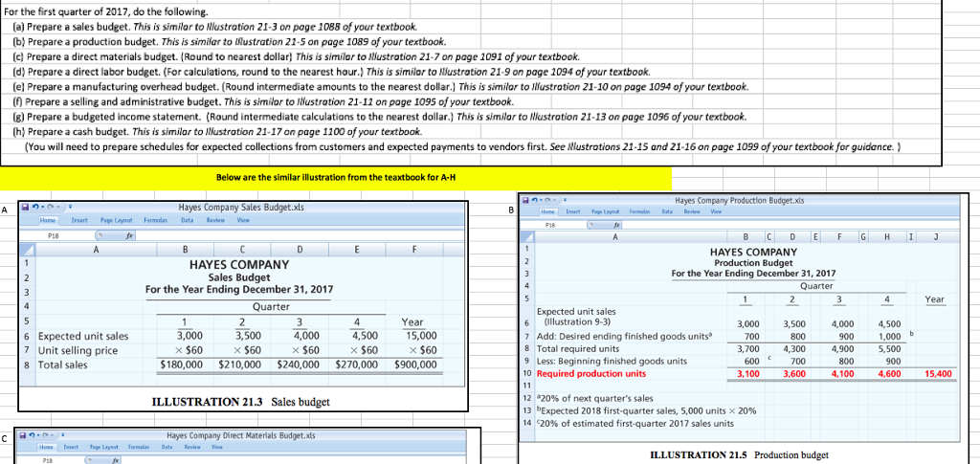The width and height of the screenshot is (980, 464).
Task: Click formula bar field in Sales Budget window
Action: pos(300,236)
